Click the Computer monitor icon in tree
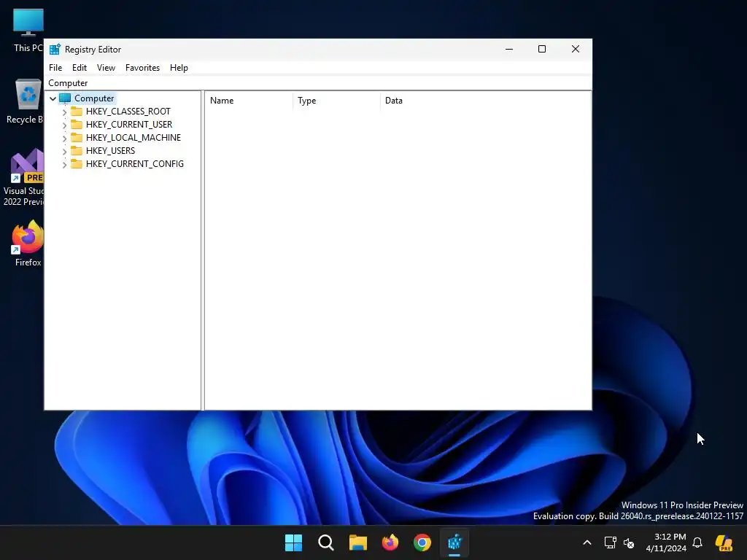The image size is (747, 560). click(65, 98)
